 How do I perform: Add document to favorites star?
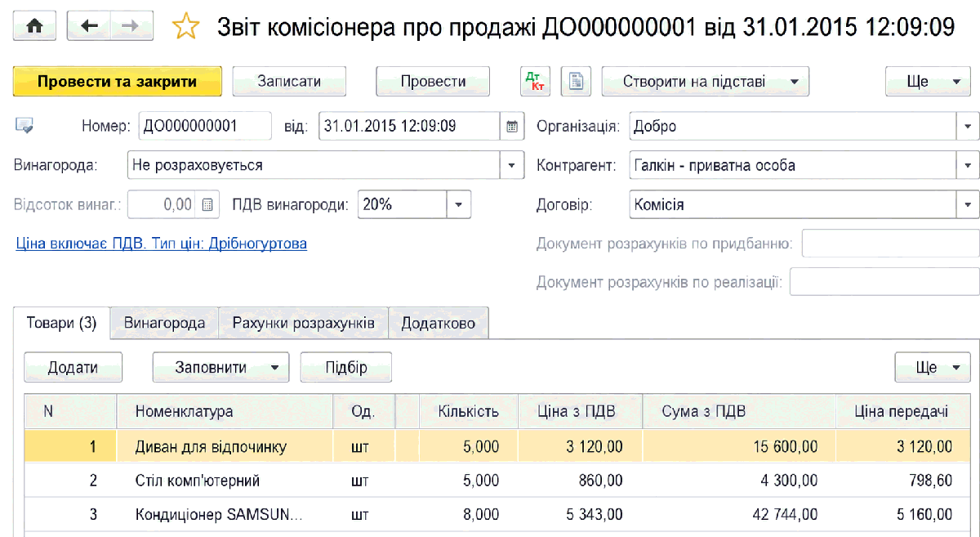pos(185,27)
